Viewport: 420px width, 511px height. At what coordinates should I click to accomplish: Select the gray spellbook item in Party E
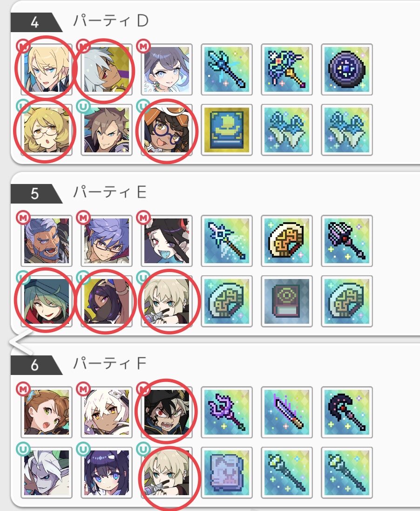287,301
